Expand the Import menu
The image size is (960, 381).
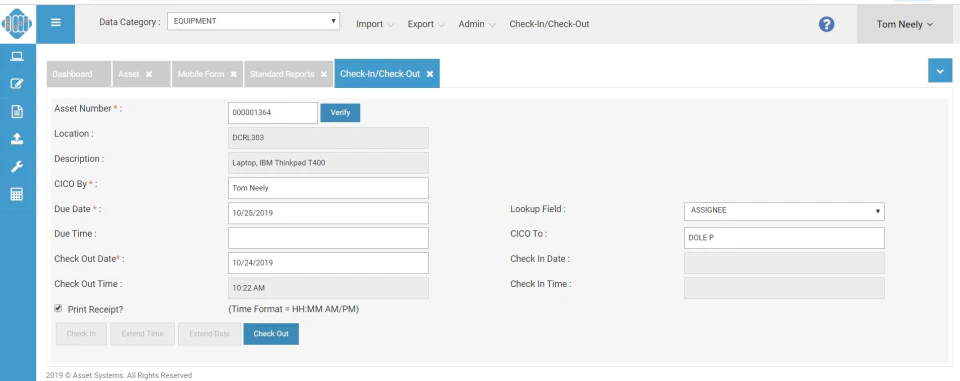click(x=375, y=24)
